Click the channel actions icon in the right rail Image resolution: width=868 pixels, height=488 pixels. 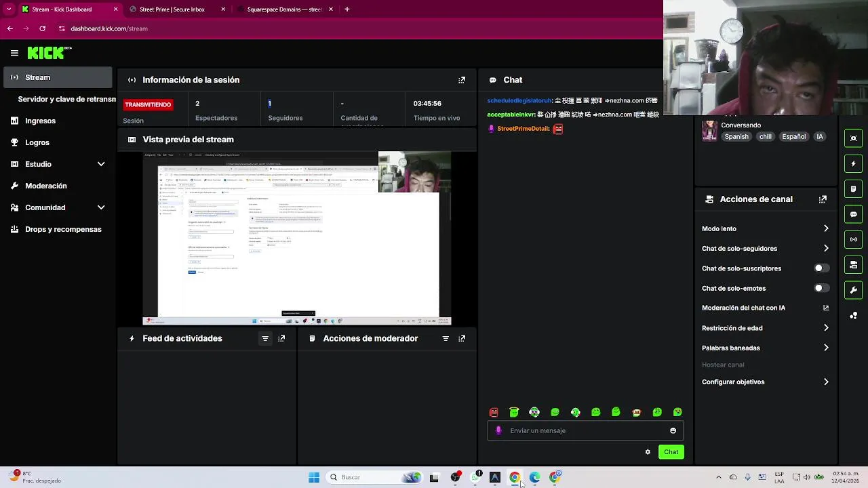point(853,264)
